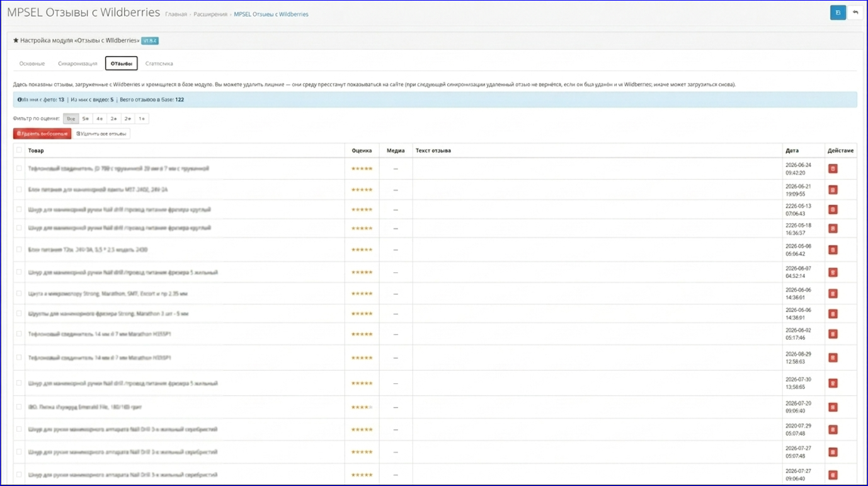Click trash icon for the 05-13 07:06:43 review

pyautogui.click(x=833, y=210)
